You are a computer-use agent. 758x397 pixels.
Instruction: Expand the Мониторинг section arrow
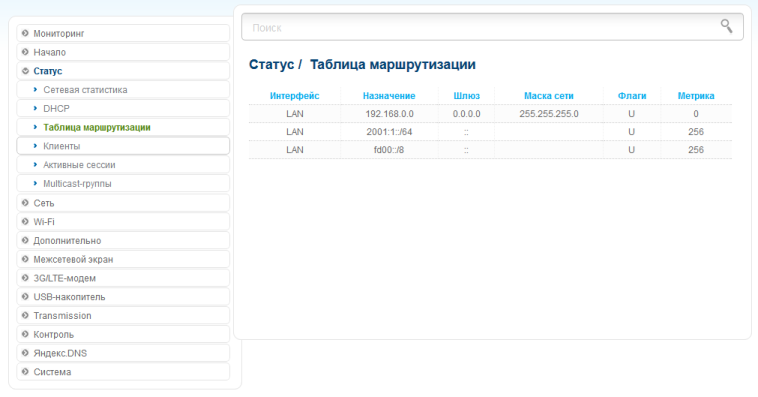coord(25,33)
